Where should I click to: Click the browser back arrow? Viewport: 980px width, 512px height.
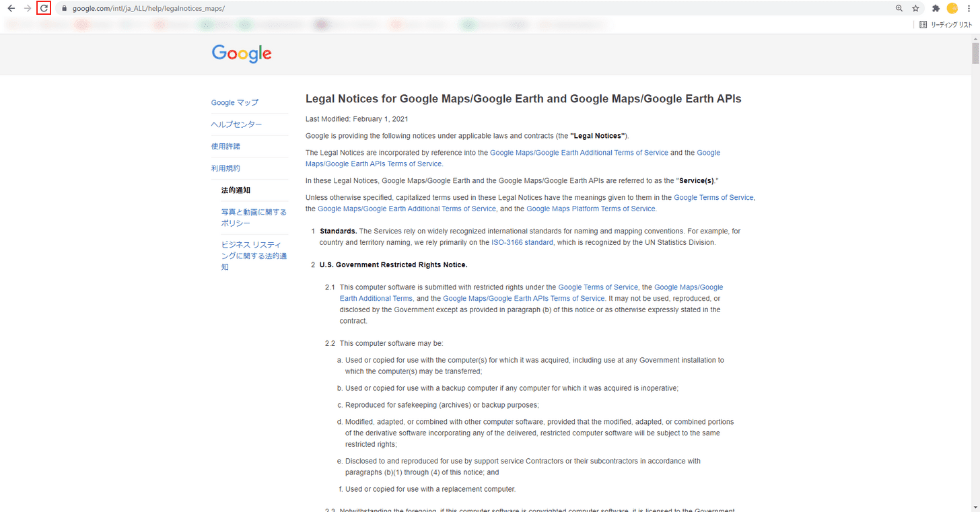11,8
